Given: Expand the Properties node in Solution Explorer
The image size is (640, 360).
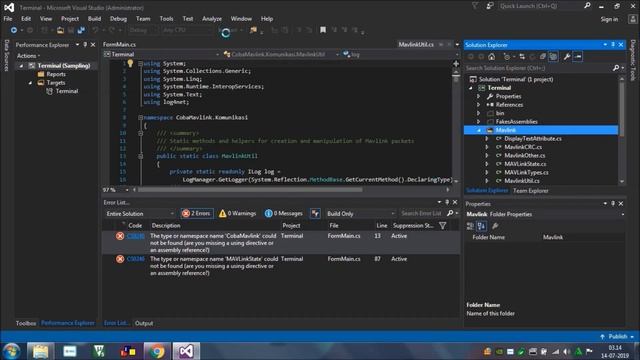Looking at the screenshot, I should pos(478,96).
